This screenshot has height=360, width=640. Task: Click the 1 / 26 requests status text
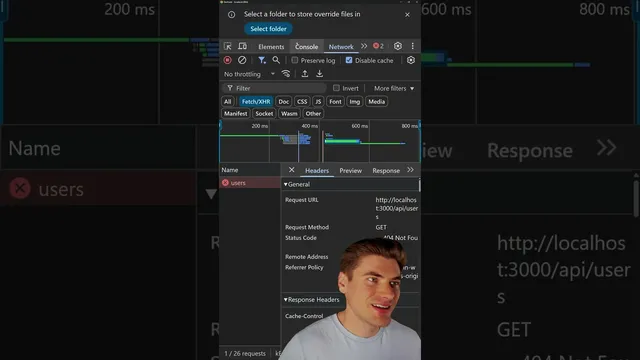pyautogui.click(x=245, y=353)
